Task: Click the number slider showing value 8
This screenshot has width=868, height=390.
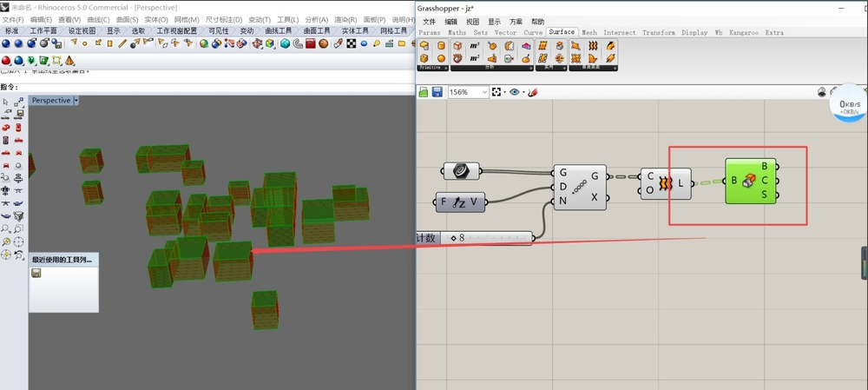Action: 486,238
